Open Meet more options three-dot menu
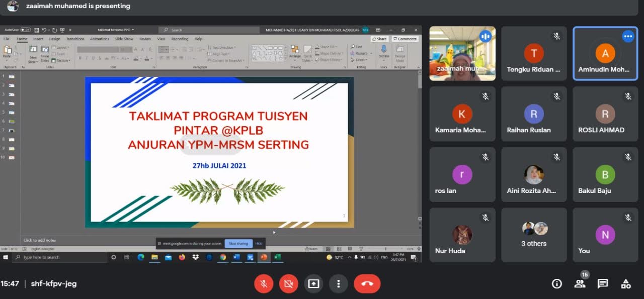This screenshot has height=299, width=644. [339, 284]
